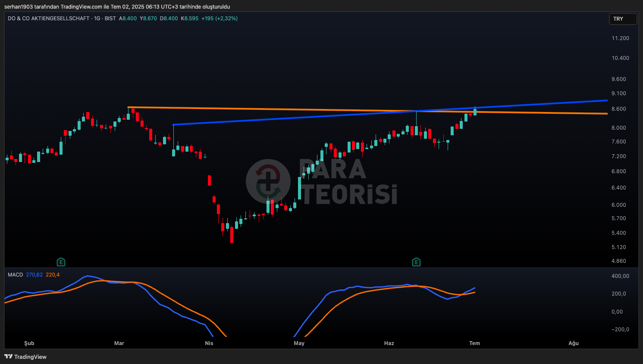Click the Tem month label on time axis
The width and height of the screenshot is (643, 364).
tap(474, 343)
